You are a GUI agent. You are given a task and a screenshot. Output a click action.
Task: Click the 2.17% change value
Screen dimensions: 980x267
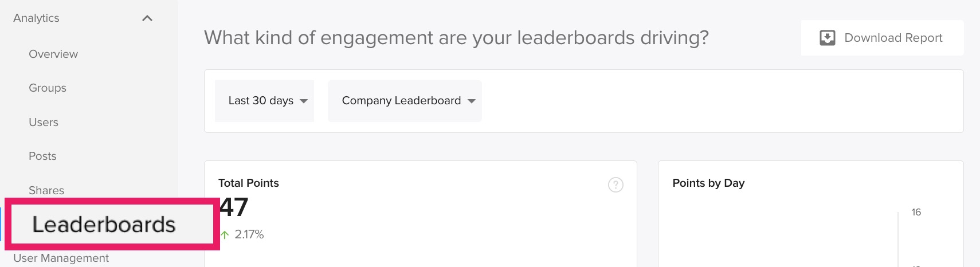click(249, 234)
